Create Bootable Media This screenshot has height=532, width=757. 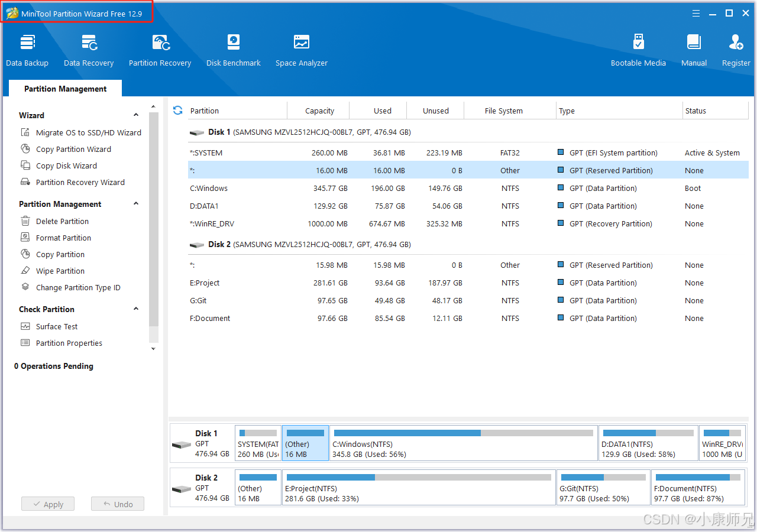click(638, 50)
